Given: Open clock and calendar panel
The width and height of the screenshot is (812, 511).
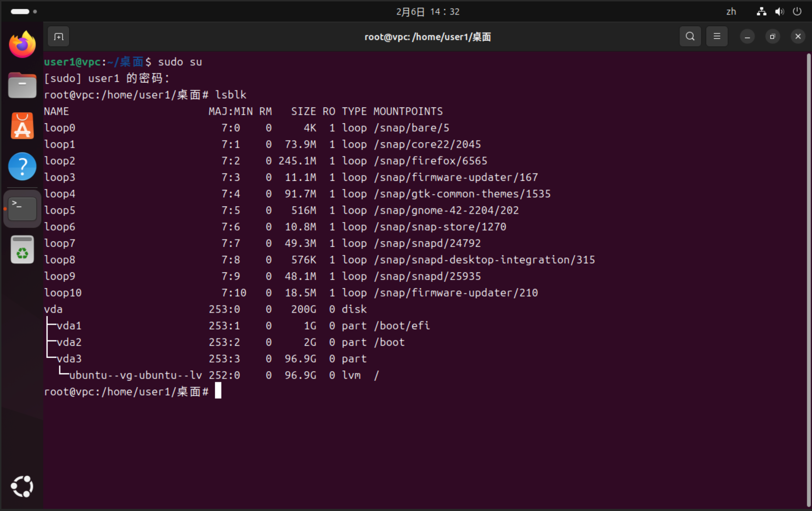Looking at the screenshot, I should coord(427,12).
